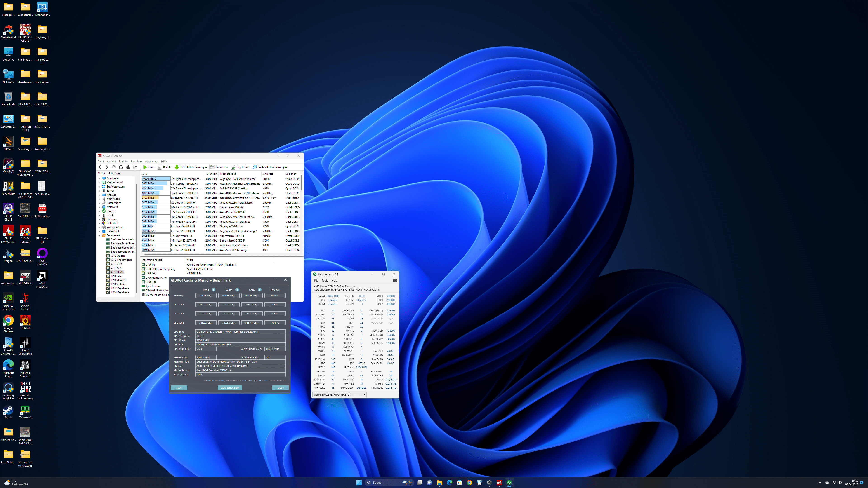Open Parameter in AIDA64 toolbar
Image resolution: width=868 pixels, height=488 pixels.
pyautogui.click(x=219, y=167)
